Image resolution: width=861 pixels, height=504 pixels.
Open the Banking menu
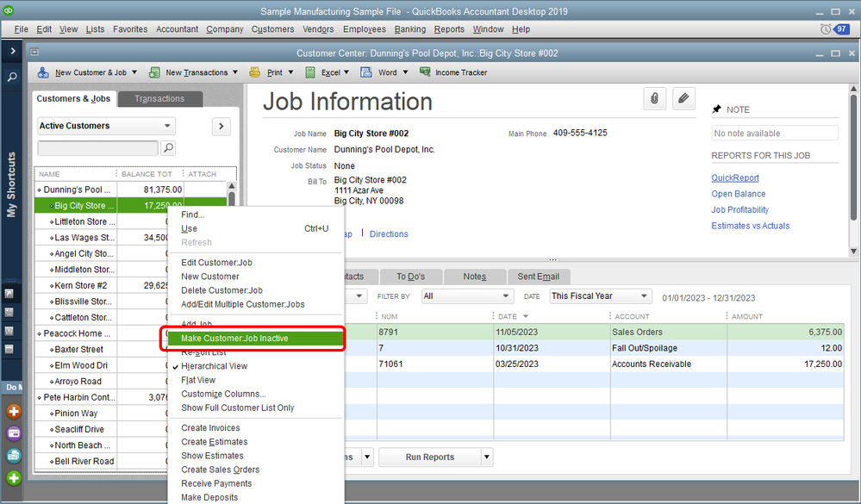pyautogui.click(x=409, y=29)
